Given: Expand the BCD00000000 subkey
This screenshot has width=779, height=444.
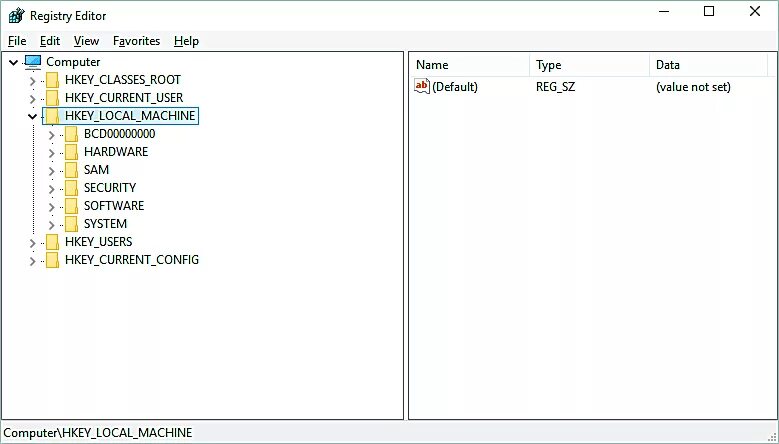Looking at the screenshot, I should [x=52, y=135].
